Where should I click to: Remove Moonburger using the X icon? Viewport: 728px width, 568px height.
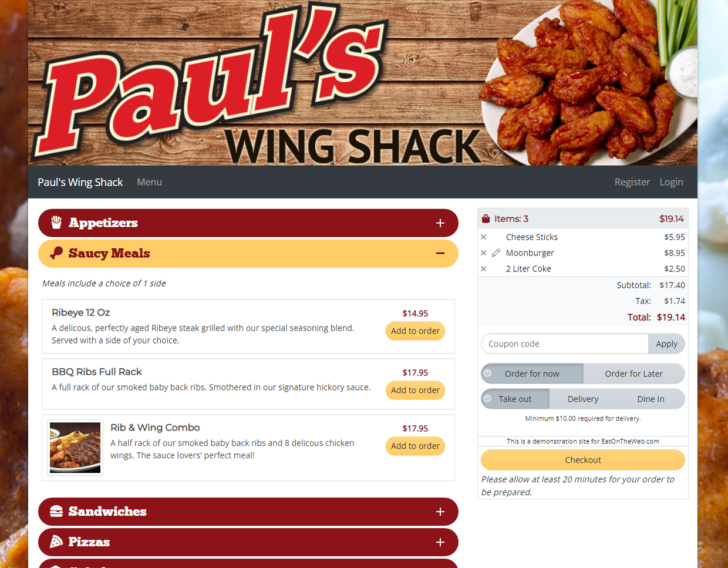click(x=483, y=253)
